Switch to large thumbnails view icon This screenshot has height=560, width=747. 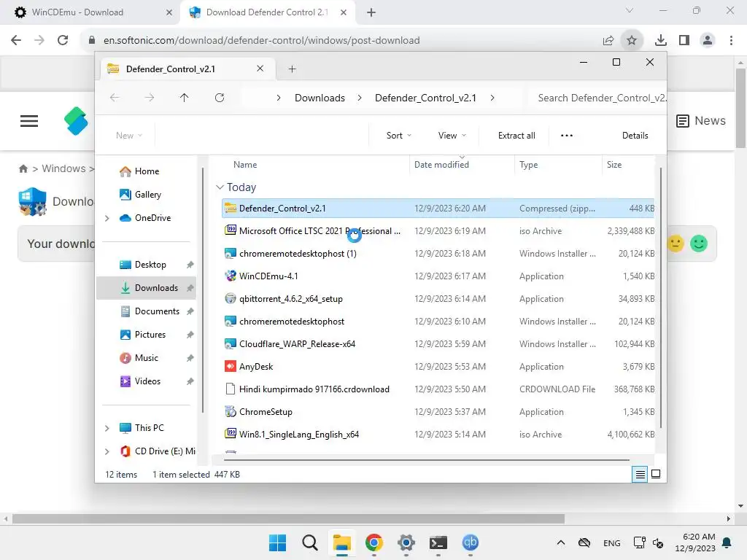[656, 474]
